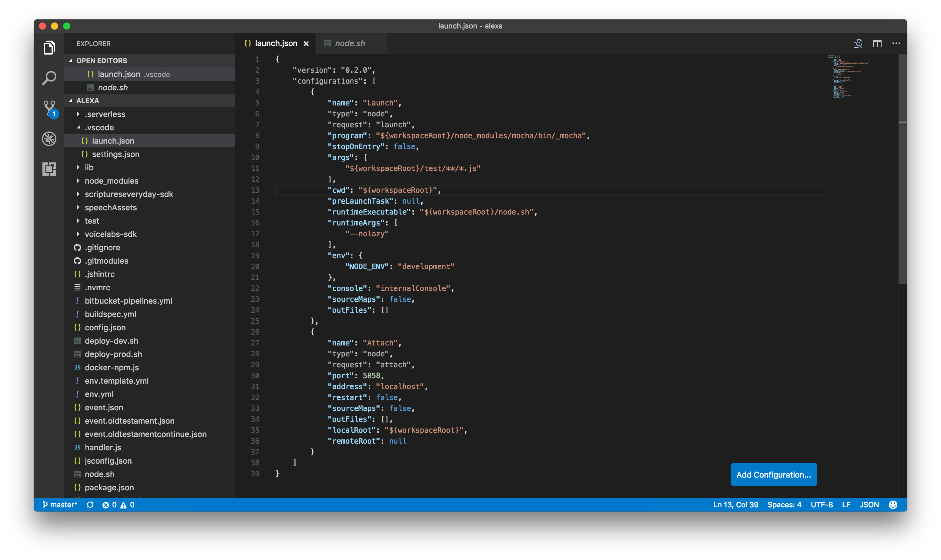The image size is (941, 560).
Task: Send feedback using the smiley icon
Action: [893, 505]
